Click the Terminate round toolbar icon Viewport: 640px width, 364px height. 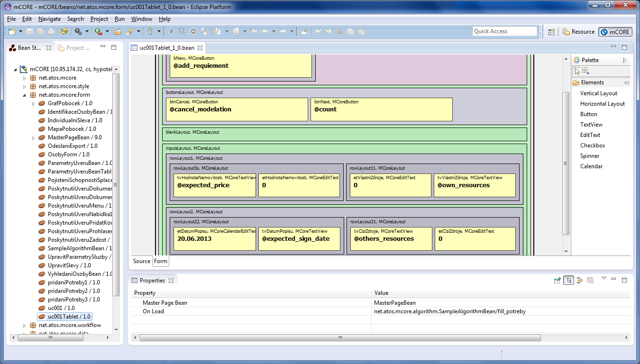click(193, 31)
